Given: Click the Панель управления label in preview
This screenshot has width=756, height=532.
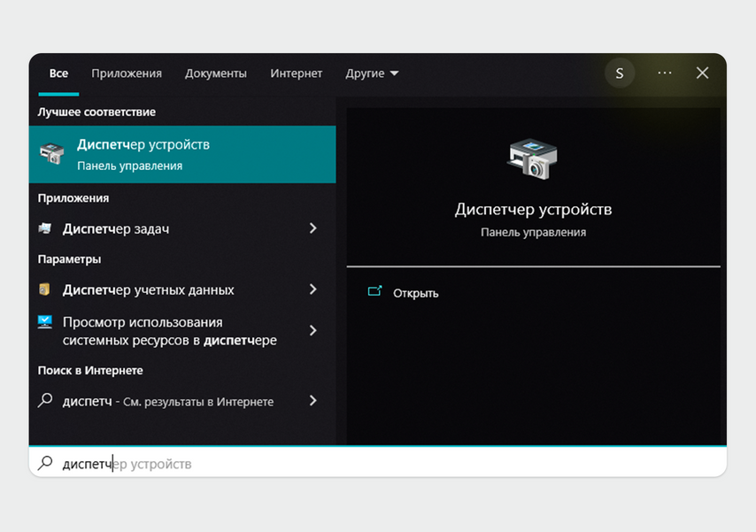Looking at the screenshot, I should (533, 233).
